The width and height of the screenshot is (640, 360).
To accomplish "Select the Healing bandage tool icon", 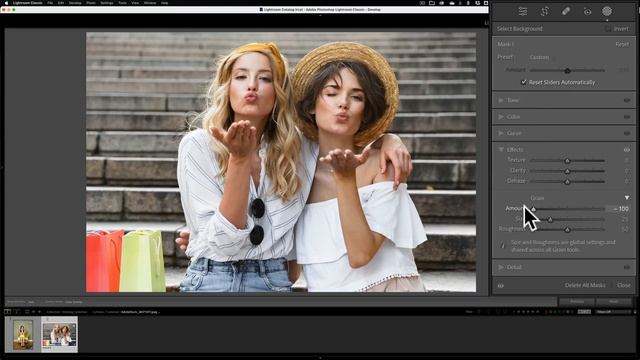I will 566,11.
